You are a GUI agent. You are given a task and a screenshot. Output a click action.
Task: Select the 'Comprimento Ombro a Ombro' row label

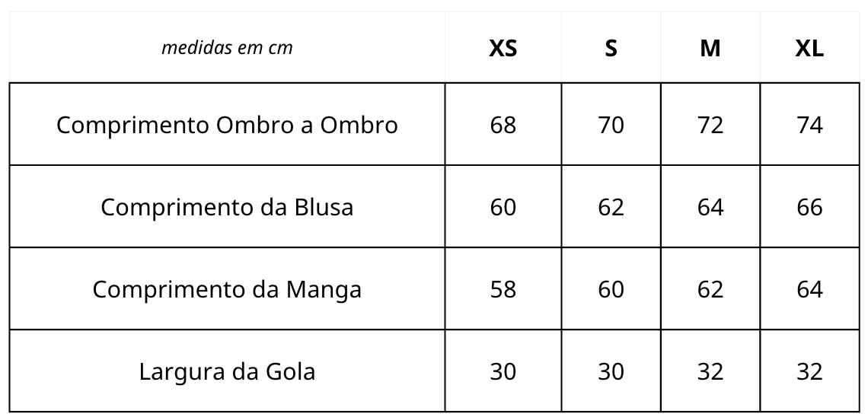tap(227, 124)
